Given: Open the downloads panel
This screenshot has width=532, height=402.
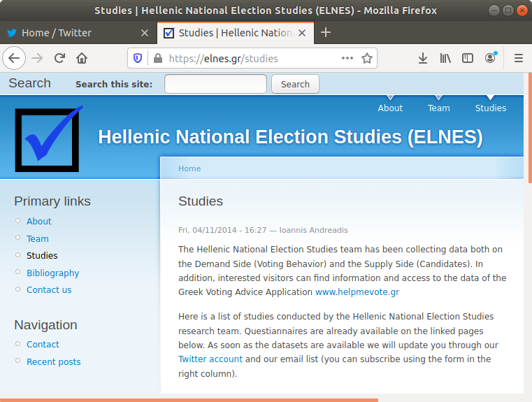Looking at the screenshot, I should click(x=423, y=58).
